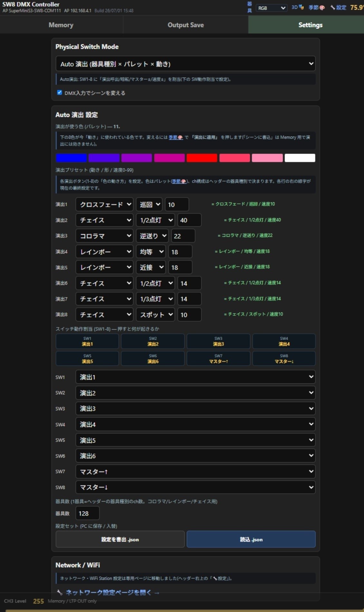The image size is (364, 612).
Task: Open the RGB fixture type dropdown
Action: pyautogui.click(x=272, y=8)
